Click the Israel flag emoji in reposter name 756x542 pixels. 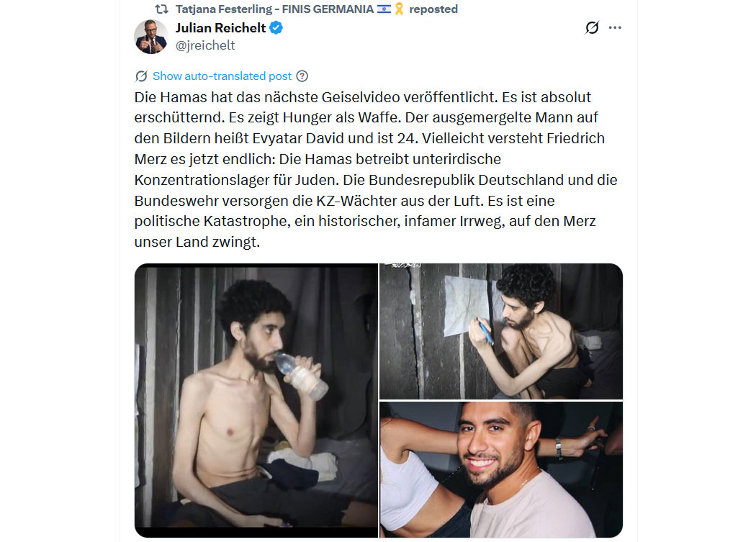(384, 9)
